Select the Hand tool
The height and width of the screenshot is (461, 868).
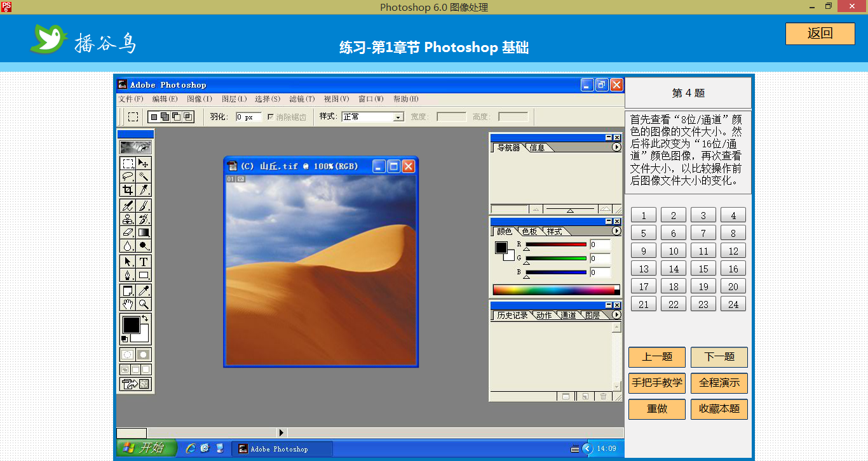click(x=128, y=304)
